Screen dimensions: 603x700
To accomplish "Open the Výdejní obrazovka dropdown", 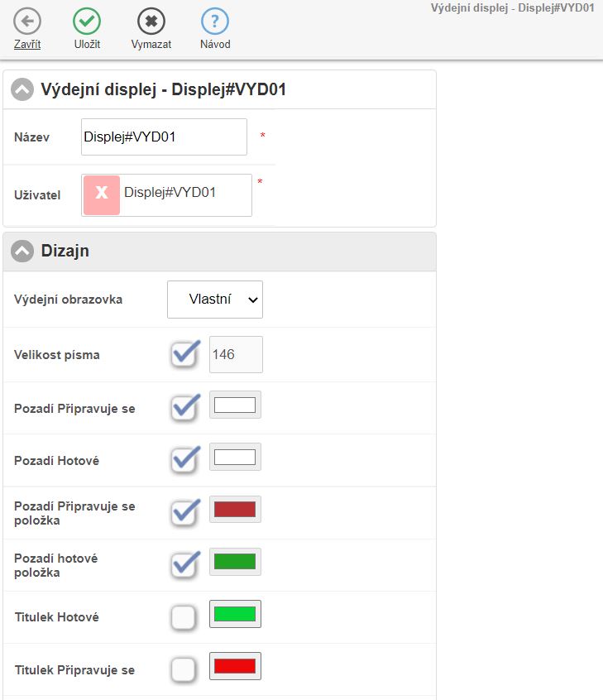I will coord(215,300).
